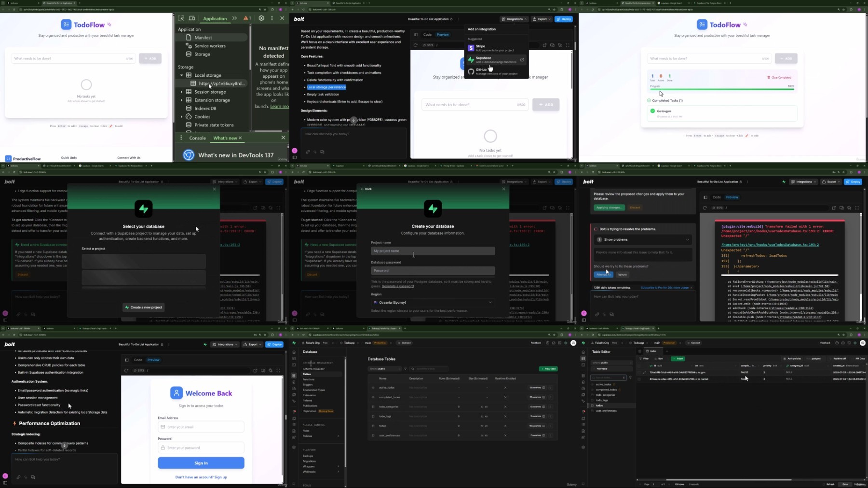Close the Select your database dialog
The image size is (868, 488).
click(215, 189)
